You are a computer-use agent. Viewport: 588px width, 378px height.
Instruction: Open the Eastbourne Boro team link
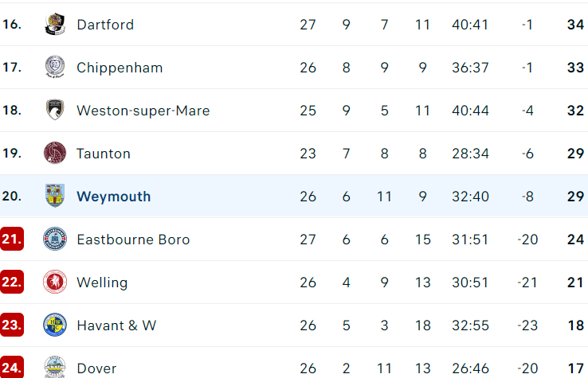133,240
